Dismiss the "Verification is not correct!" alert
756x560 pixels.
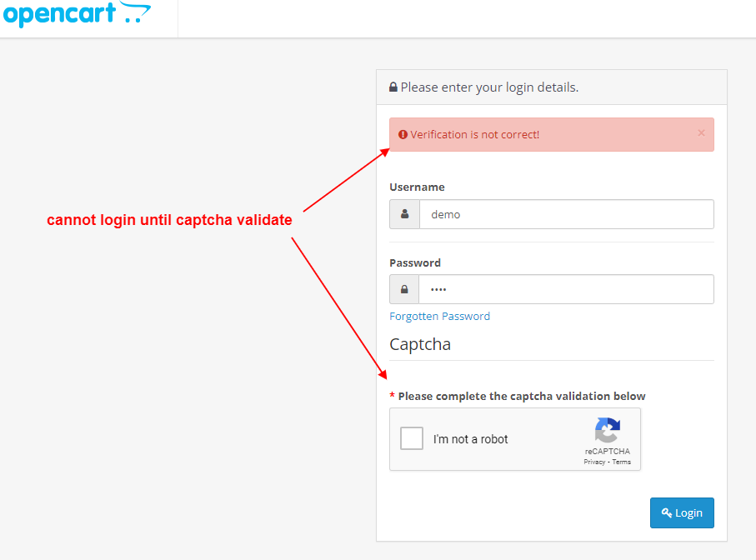[701, 133]
